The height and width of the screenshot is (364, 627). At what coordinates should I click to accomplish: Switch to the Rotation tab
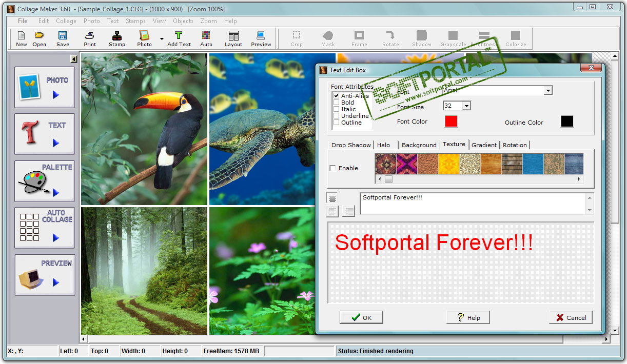(x=515, y=145)
